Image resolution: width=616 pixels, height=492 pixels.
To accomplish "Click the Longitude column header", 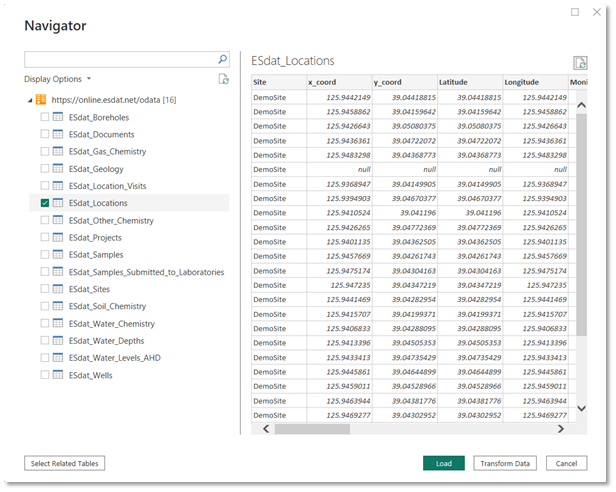I will (x=535, y=82).
